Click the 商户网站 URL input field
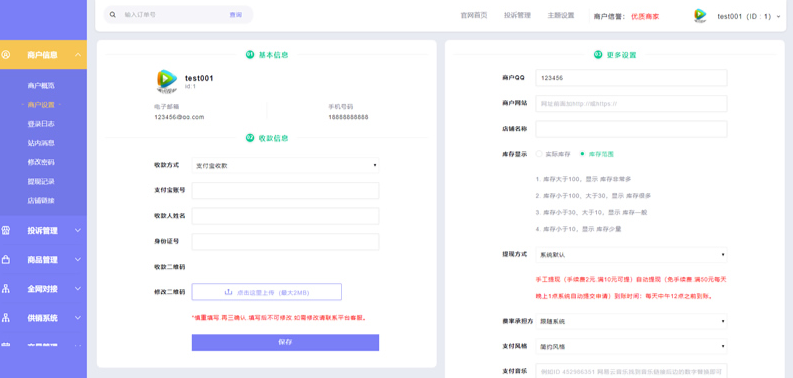Screen dimensions: 793x378 point(631,103)
